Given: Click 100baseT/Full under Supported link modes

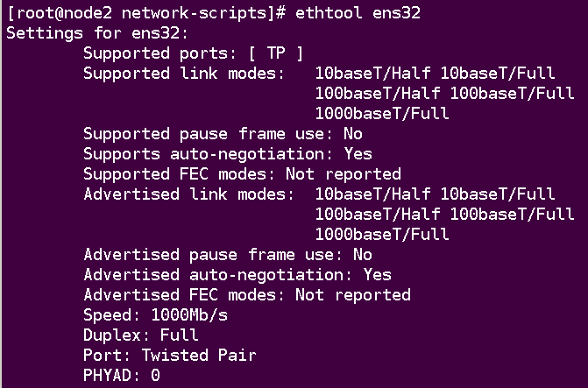Looking at the screenshot, I should (x=512, y=94).
